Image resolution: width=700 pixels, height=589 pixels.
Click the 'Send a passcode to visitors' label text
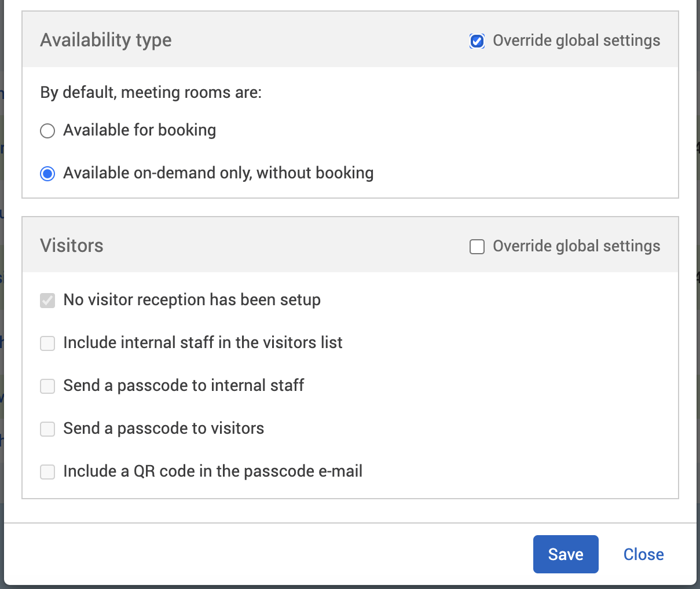point(163,429)
